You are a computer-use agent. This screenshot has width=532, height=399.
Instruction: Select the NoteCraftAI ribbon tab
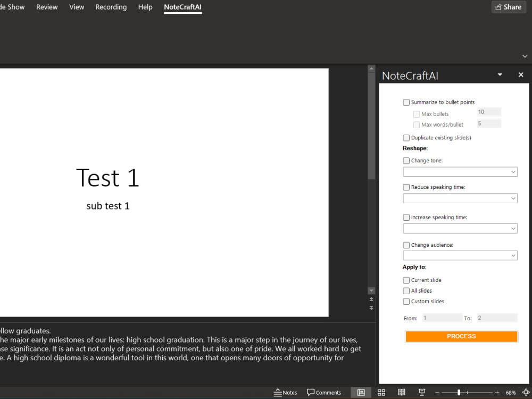(x=182, y=7)
